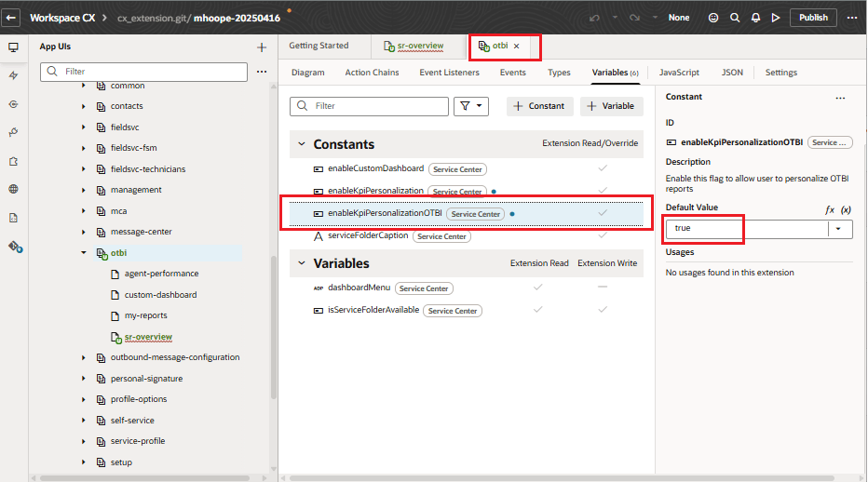Click the Workspace CX breadcrumb

62,18
